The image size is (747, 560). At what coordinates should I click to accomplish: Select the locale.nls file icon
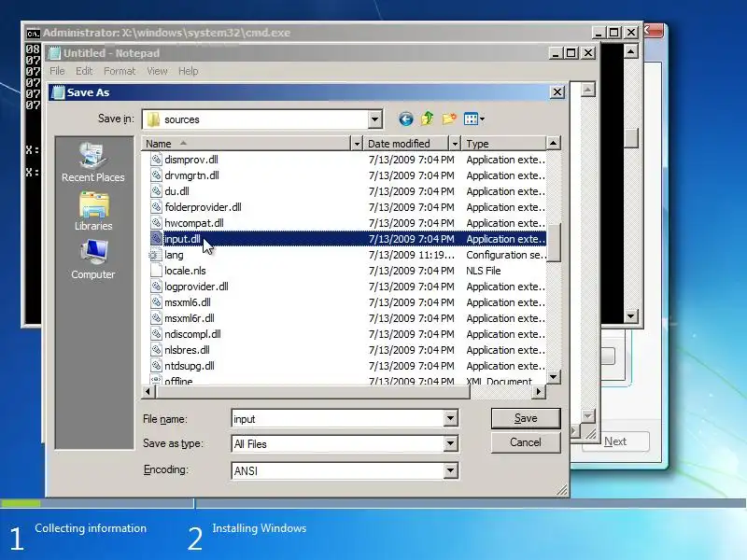[156, 271]
